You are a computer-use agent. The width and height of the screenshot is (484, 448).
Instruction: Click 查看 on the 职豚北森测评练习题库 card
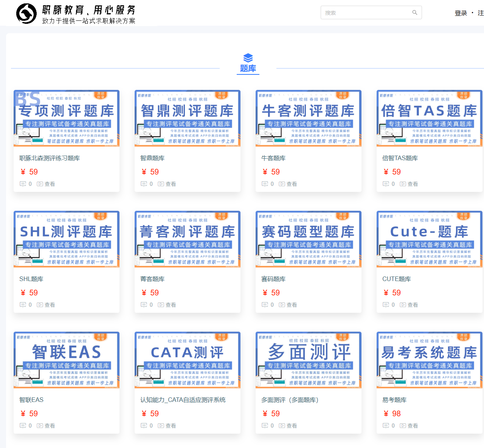pos(49,184)
